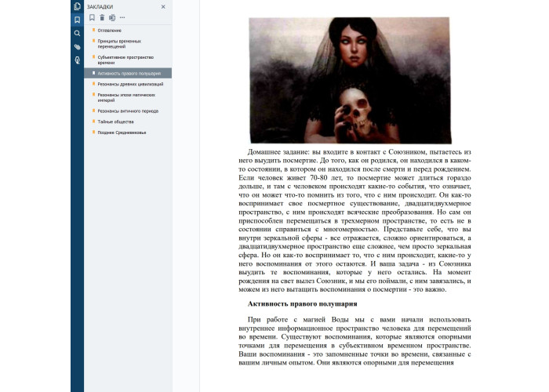Viewport: 549px width, 392px height.
Task: Close the Закладки panel
Action: coord(163,6)
